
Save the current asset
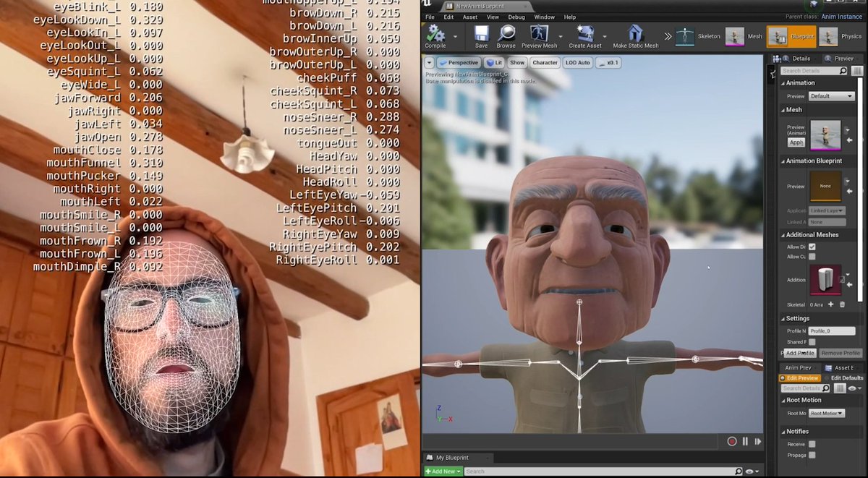tap(481, 35)
